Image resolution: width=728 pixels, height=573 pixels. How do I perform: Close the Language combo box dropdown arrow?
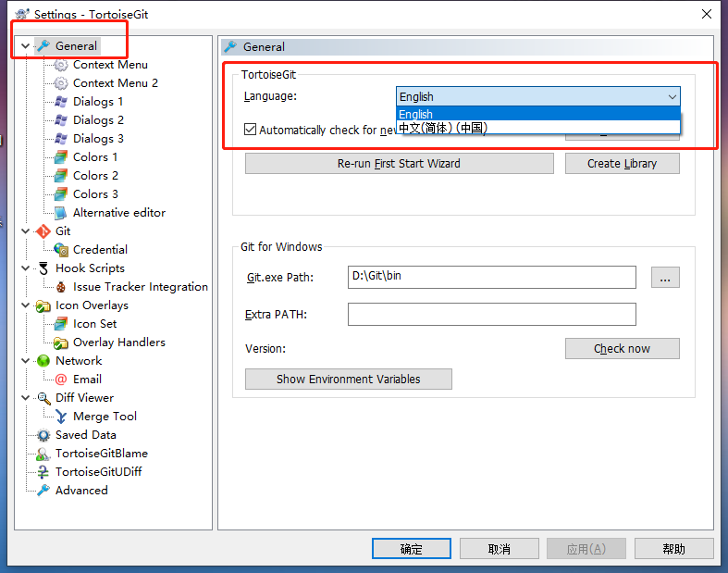click(x=672, y=96)
